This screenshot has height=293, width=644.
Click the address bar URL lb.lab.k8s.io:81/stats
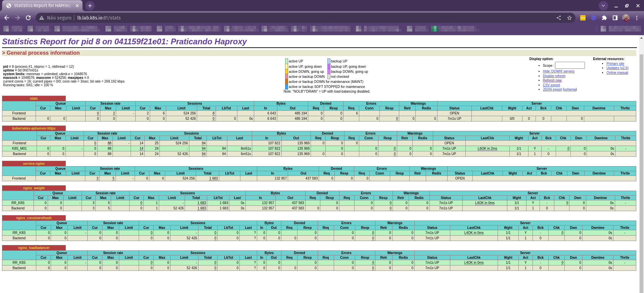(99, 18)
